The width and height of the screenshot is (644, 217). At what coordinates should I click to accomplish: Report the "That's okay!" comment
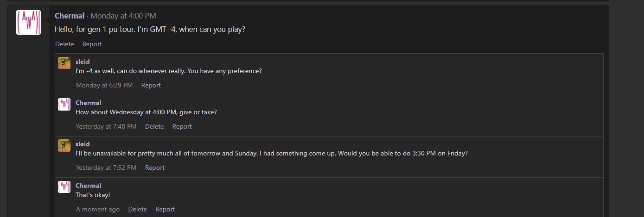[165, 209]
